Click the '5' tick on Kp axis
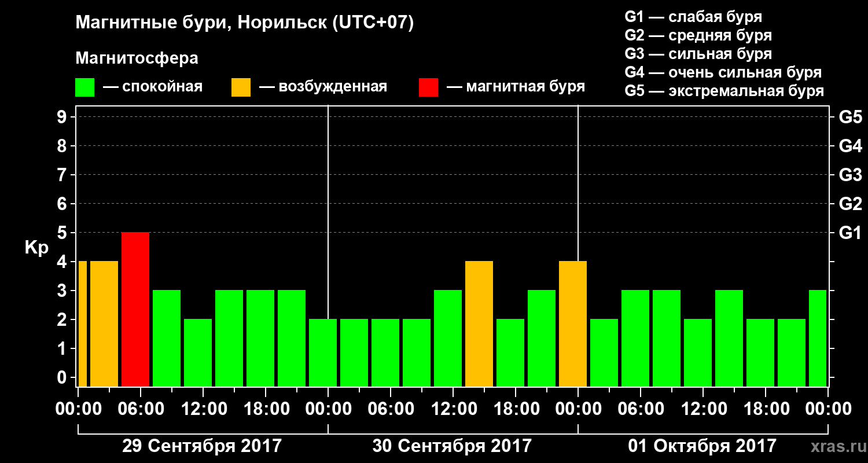 (63, 233)
